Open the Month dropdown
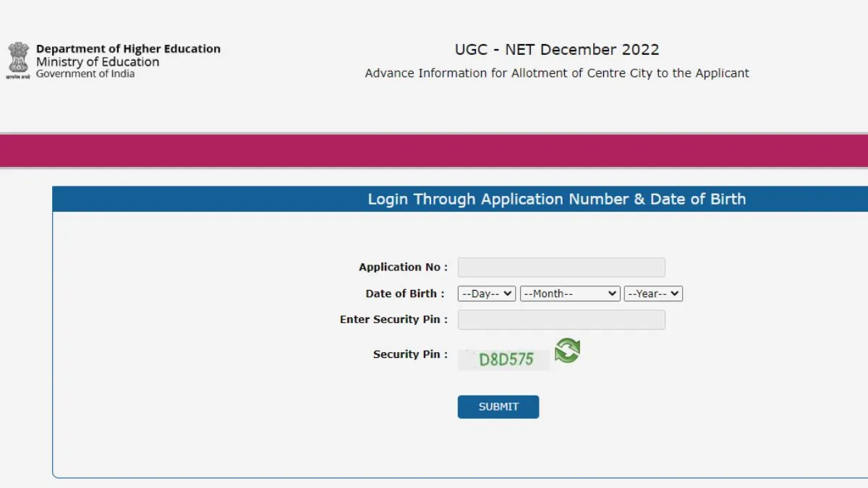Screen dimensions: 868x488 click(569, 294)
